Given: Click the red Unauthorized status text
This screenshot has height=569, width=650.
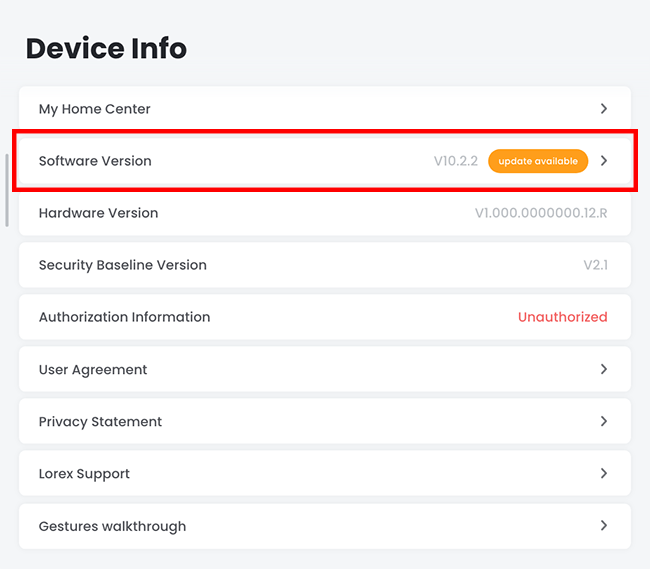Looking at the screenshot, I should point(562,317).
